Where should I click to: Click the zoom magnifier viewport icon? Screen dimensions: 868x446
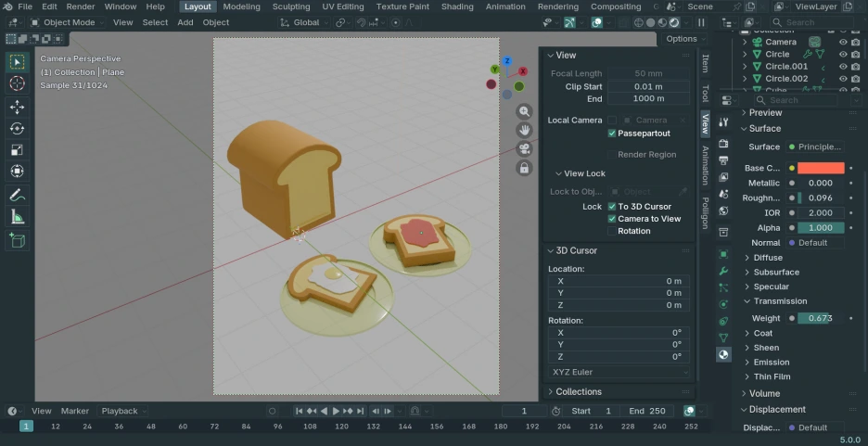click(x=524, y=112)
